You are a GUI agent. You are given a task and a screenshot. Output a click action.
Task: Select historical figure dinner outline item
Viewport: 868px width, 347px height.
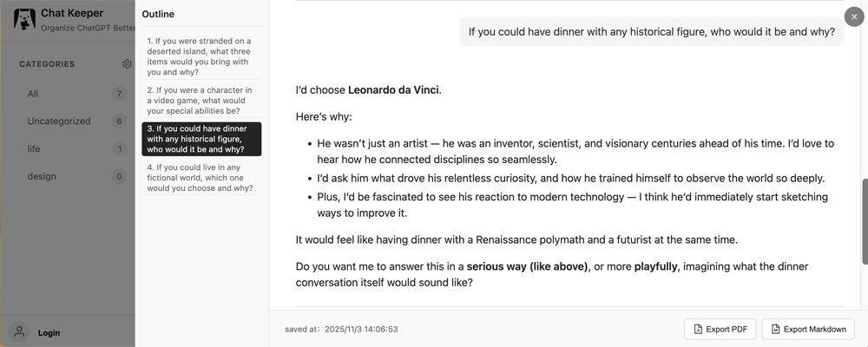201,139
